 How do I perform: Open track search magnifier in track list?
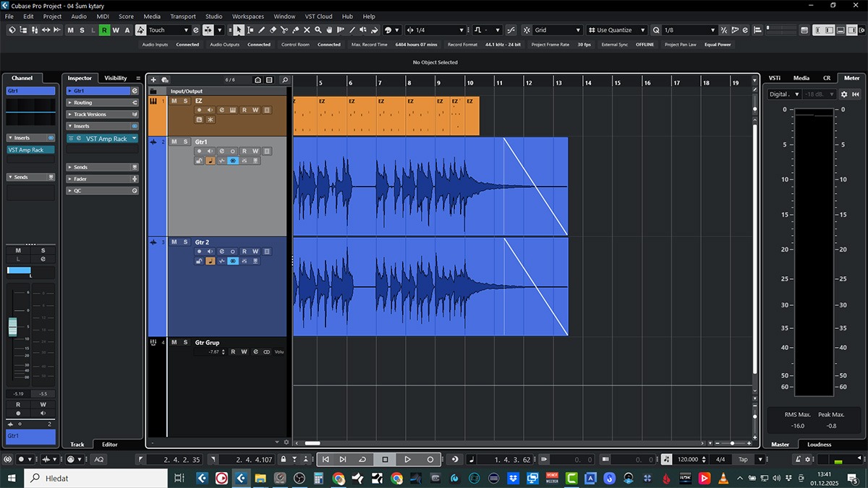pyautogui.click(x=284, y=80)
